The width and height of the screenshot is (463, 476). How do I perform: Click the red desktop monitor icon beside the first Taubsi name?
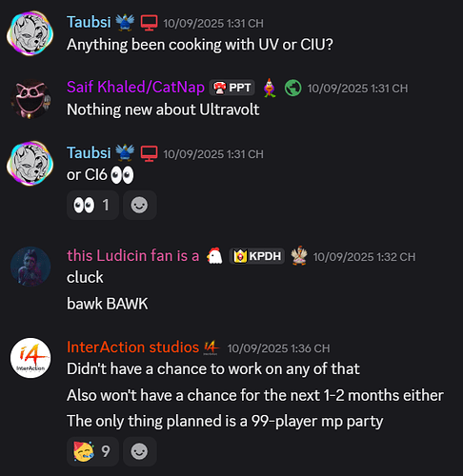coord(150,23)
